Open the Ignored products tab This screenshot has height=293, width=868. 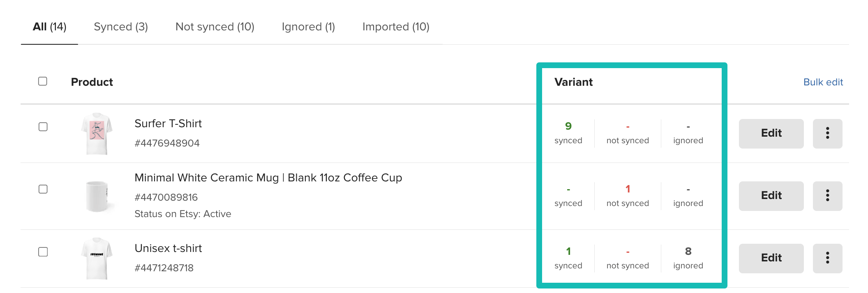click(308, 27)
